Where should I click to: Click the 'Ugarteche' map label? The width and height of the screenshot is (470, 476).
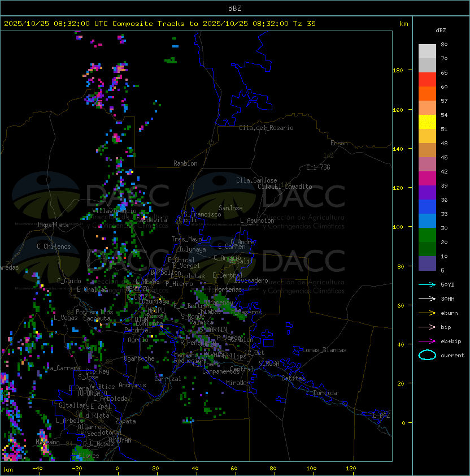[140, 359]
